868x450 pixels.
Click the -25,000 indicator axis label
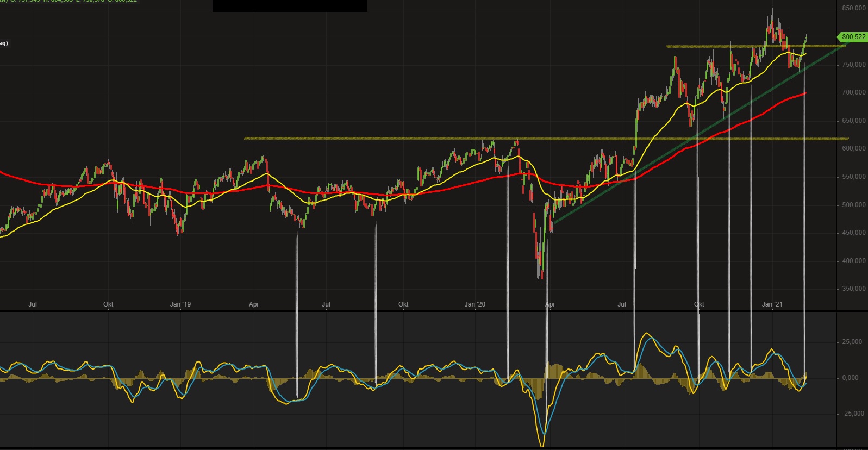tap(852, 414)
